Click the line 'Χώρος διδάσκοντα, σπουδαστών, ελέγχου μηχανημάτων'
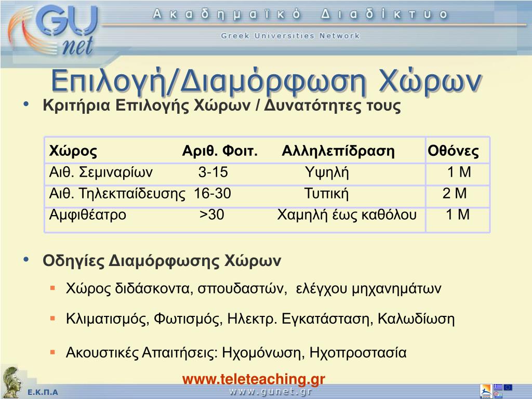 click(254, 288)
